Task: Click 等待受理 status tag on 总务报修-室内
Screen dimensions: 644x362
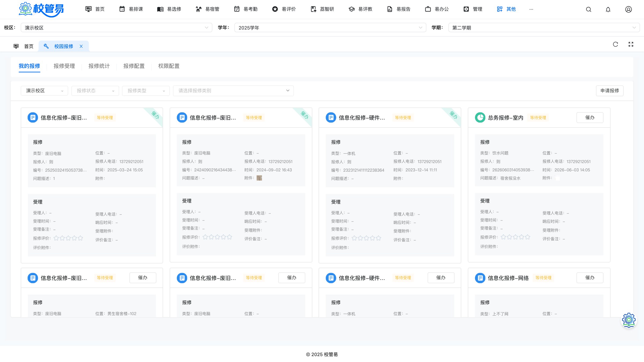Action: 538,117
